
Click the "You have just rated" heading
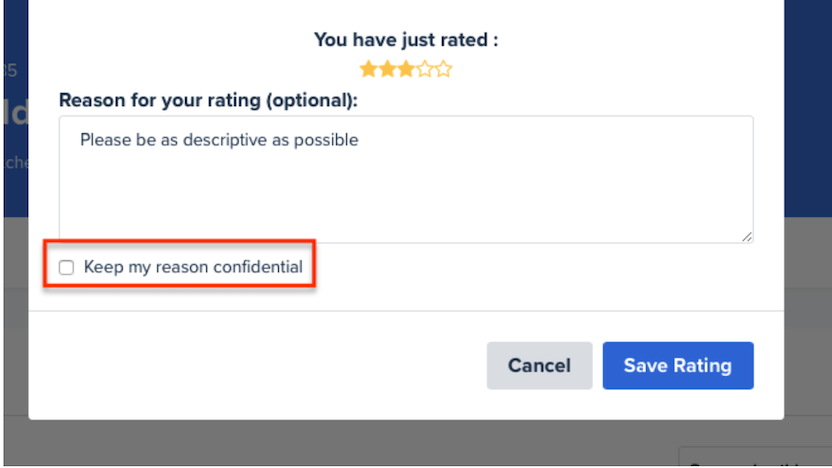406,40
